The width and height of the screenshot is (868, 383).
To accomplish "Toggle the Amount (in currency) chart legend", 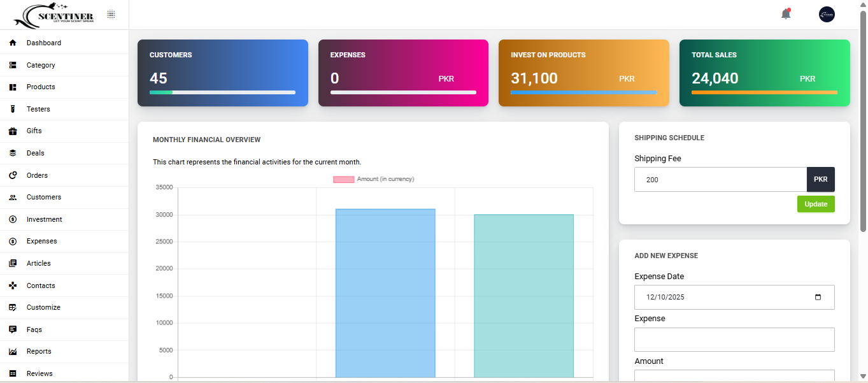I will (x=373, y=179).
